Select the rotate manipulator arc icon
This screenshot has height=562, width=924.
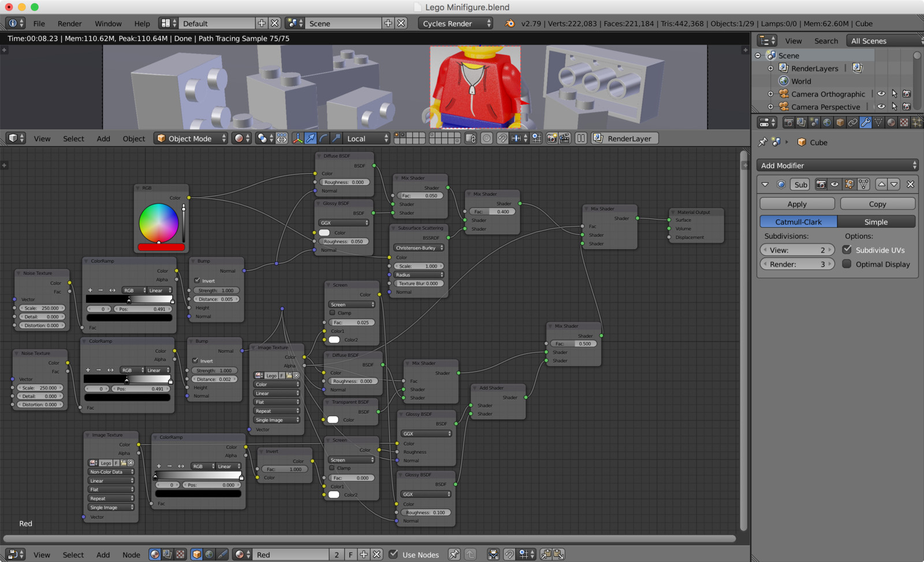(x=323, y=138)
